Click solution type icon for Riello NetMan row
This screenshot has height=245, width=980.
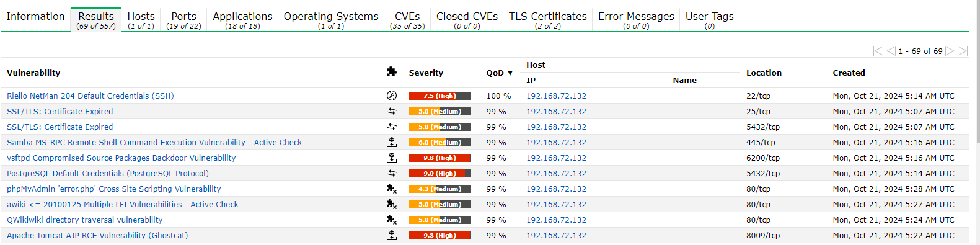[x=391, y=96]
